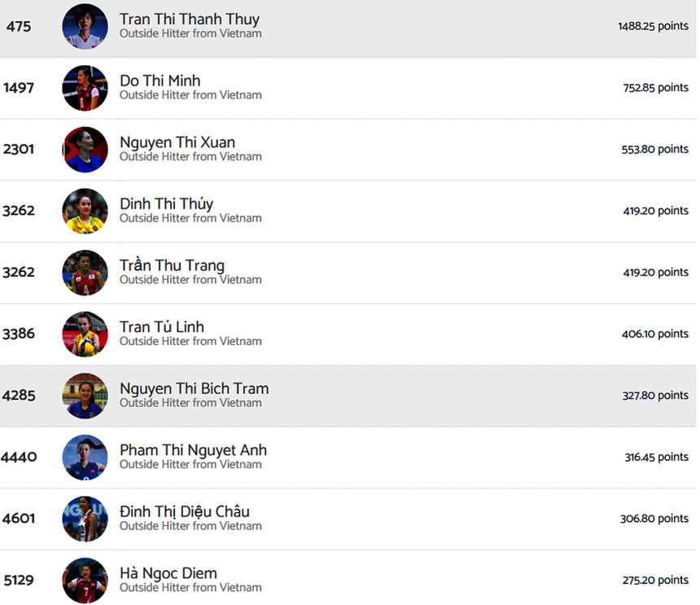This screenshot has height=605, width=700.
Task: Select the Tran Tú Linh name link
Action: [161, 327]
